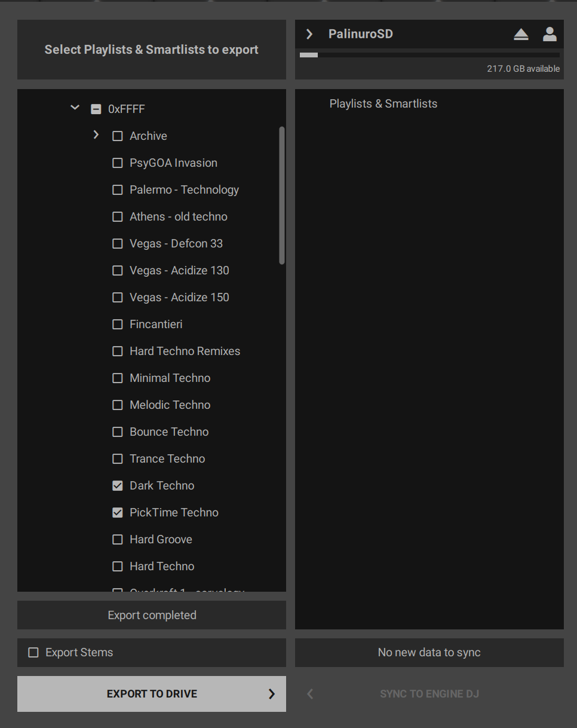
Task: Uncheck the Dark Techno playlist
Action: pyautogui.click(x=118, y=485)
